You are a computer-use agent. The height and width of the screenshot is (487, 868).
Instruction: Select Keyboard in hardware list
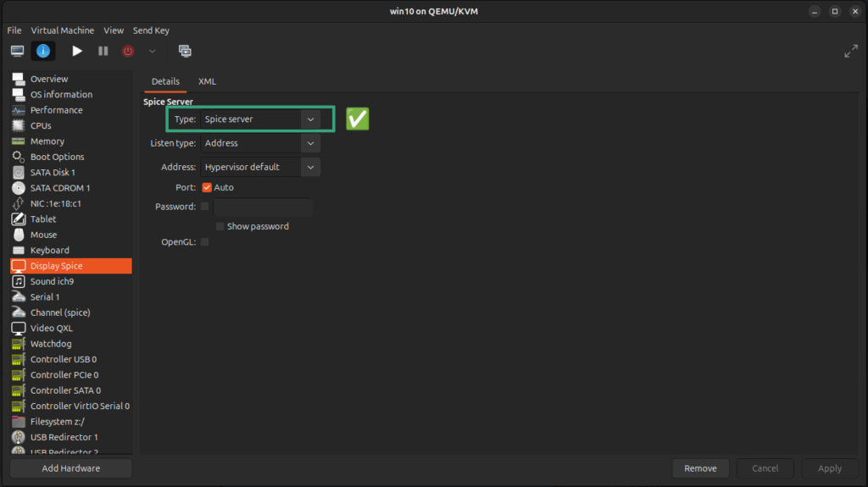[x=71, y=250]
